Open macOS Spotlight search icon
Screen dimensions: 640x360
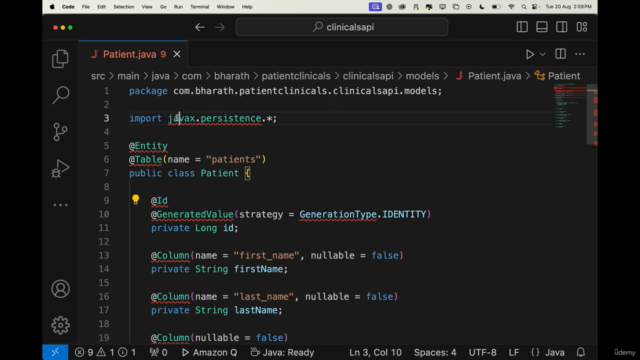click(x=524, y=7)
